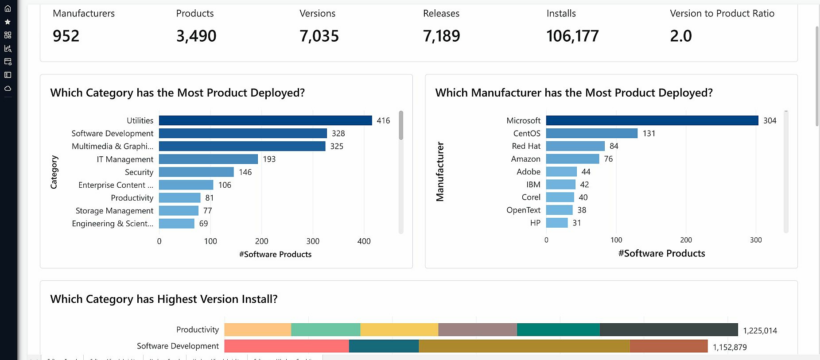Select the Microsoft bar showing 304

tap(652, 120)
